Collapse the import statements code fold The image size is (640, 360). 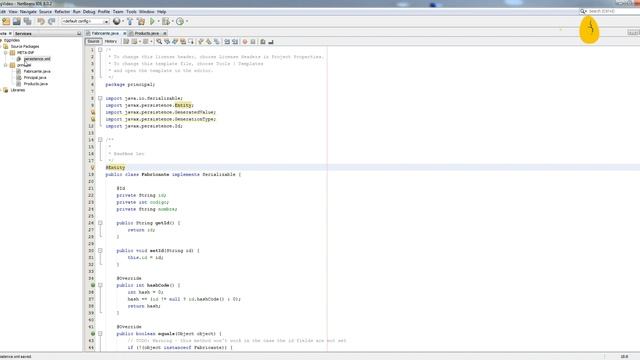[100, 98]
